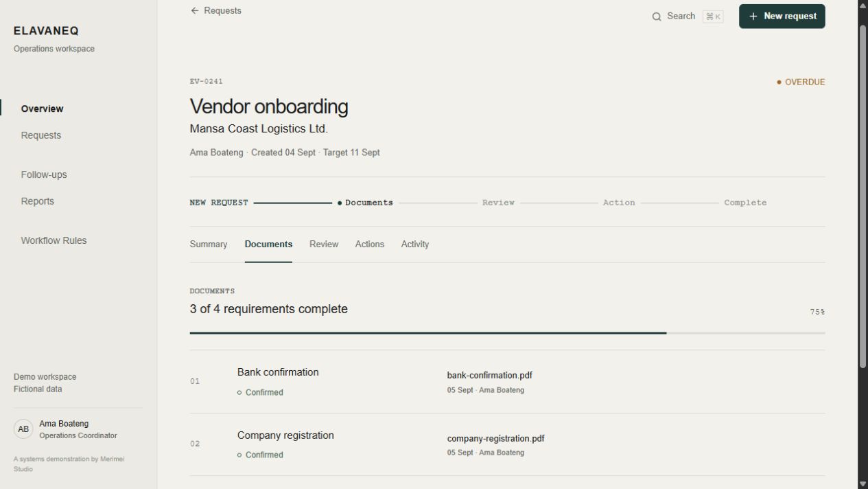Click row number 01
The height and width of the screenshot is (489, 868).
(x=195, y=381)
